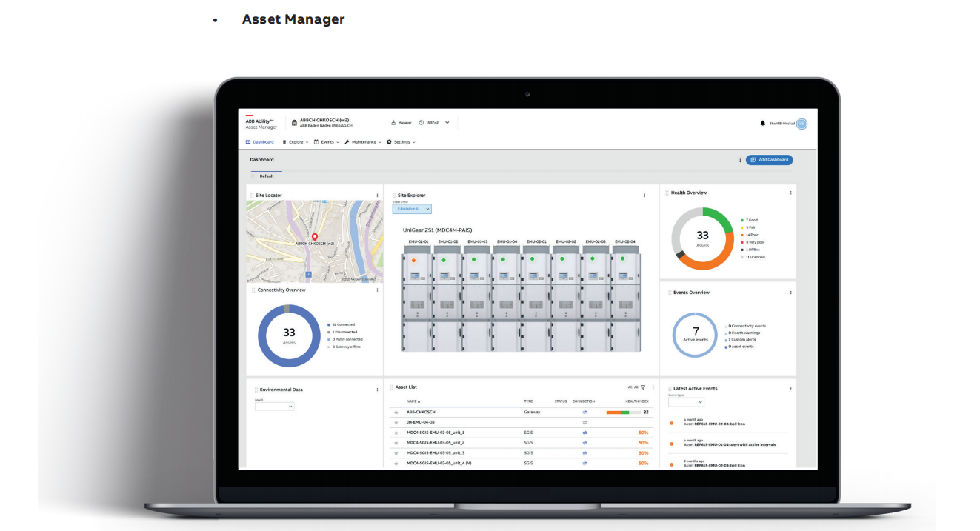The width and height of the screenshot is (980, 531).
Task: Favorite the ABB-CHKOSCH asset star
Action: point(396,412)
